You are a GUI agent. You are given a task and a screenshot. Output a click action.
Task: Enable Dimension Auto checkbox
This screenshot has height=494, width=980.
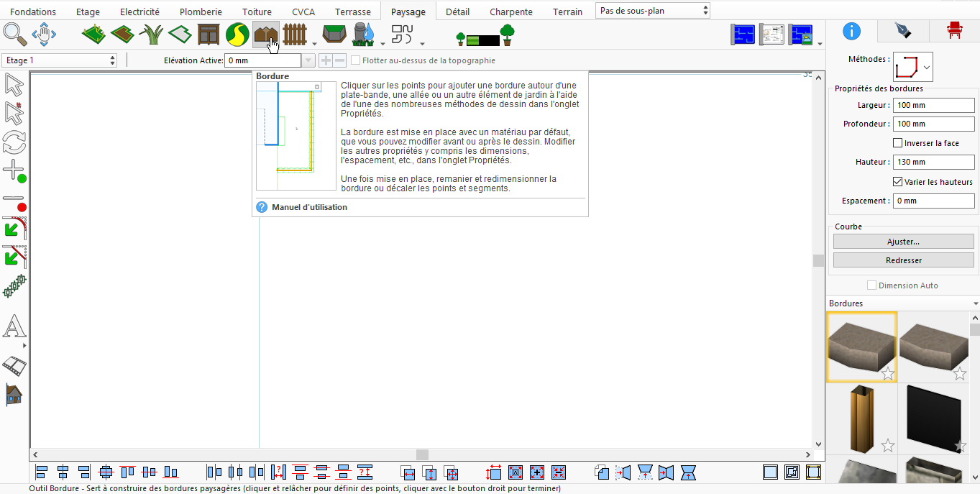pos(872,285)
